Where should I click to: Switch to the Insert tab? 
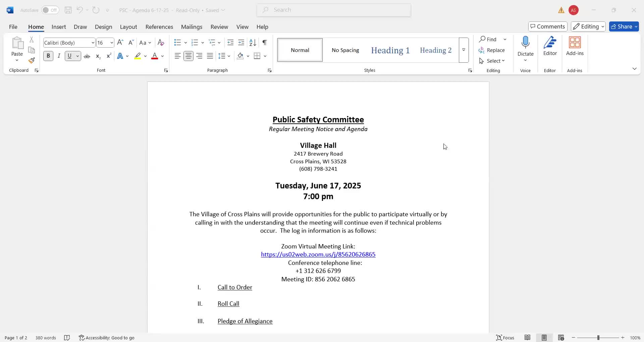click(59, 27)
